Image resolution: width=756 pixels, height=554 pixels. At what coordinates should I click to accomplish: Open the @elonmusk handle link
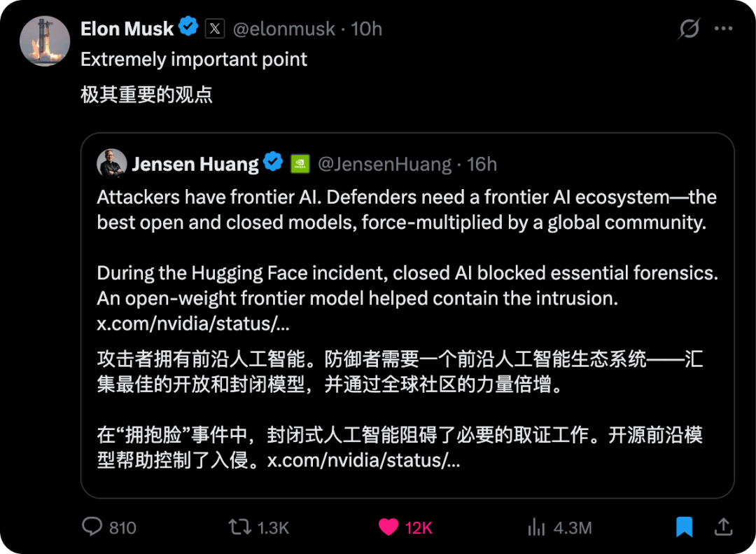(284, 29)
